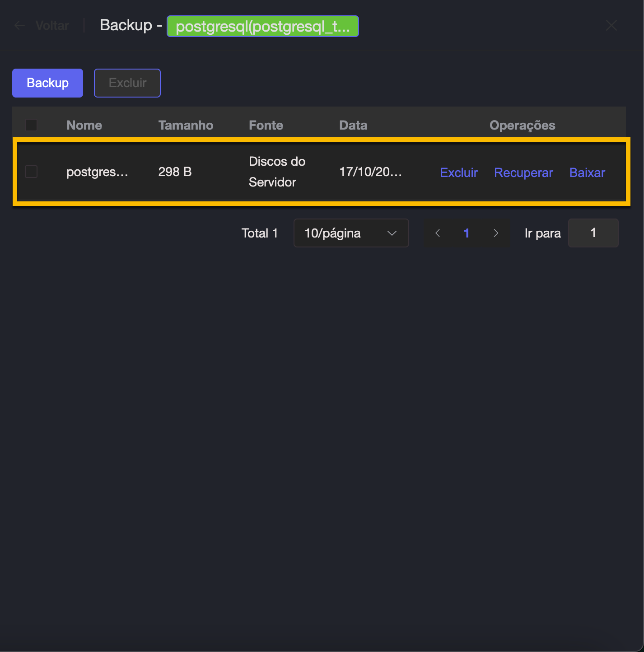
Task: Restore the backup via the Recuperar link
Action: point(523,172)
